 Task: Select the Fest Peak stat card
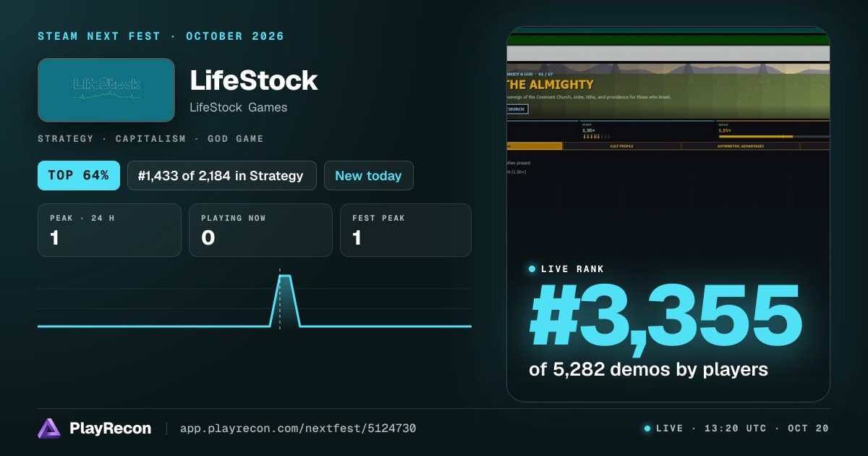pyautogui.click(x=406, y=230)
